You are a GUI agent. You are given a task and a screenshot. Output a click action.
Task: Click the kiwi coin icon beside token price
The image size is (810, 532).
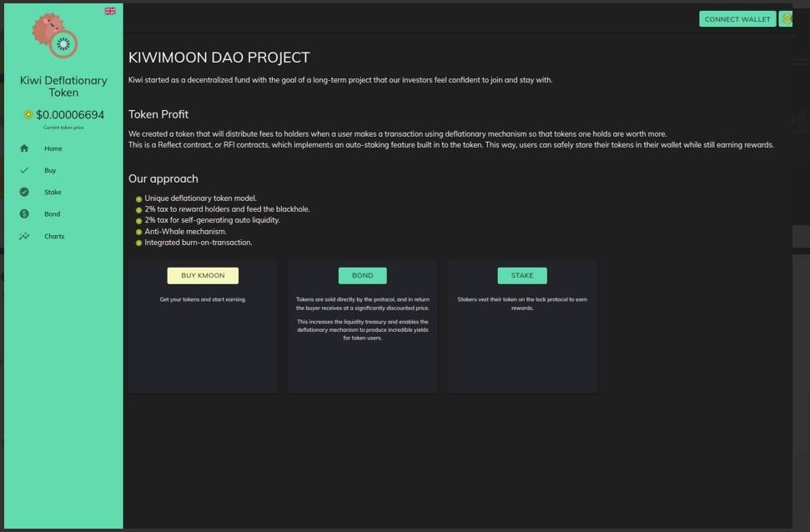[28, 115]
